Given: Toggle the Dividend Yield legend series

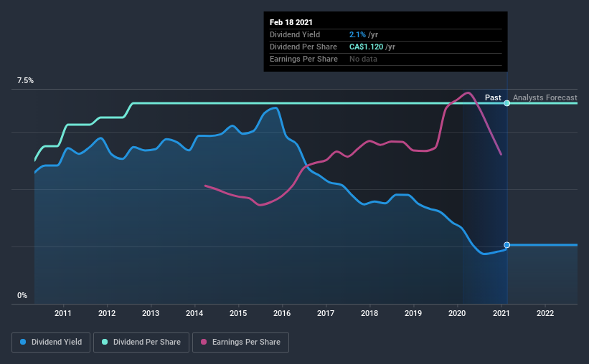Looking at the screenshot, I should (x=51, y=343).
